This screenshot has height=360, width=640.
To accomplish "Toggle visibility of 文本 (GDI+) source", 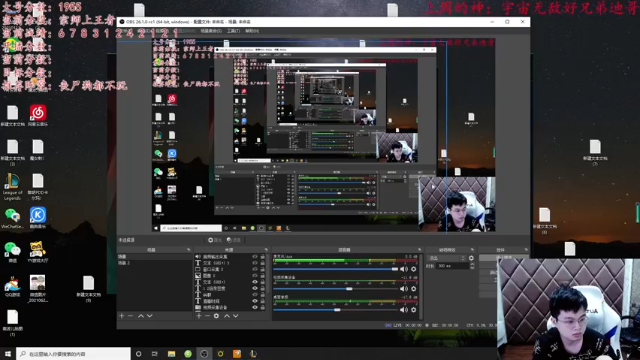I will pos(255,282).
